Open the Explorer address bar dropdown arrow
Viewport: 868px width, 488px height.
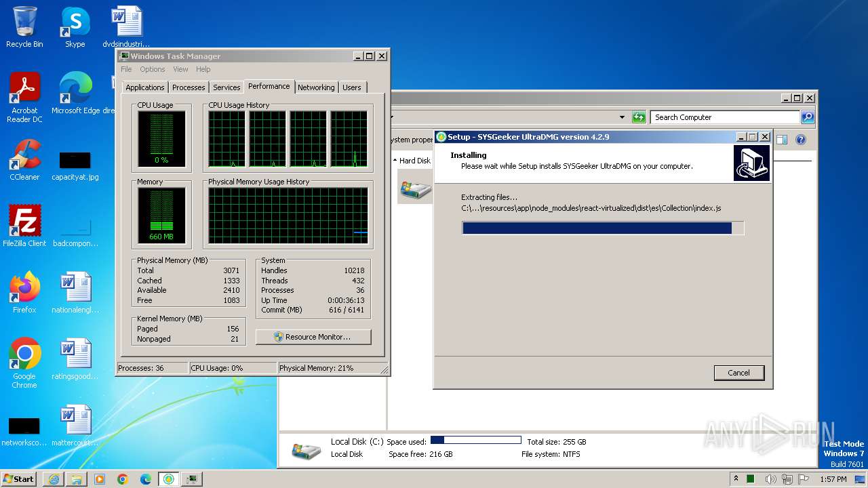622,117
